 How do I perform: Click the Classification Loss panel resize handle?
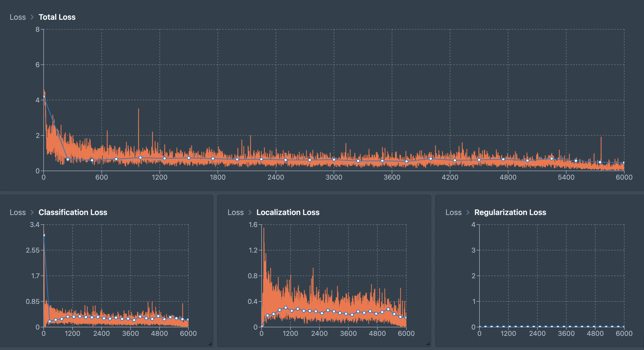210,344
